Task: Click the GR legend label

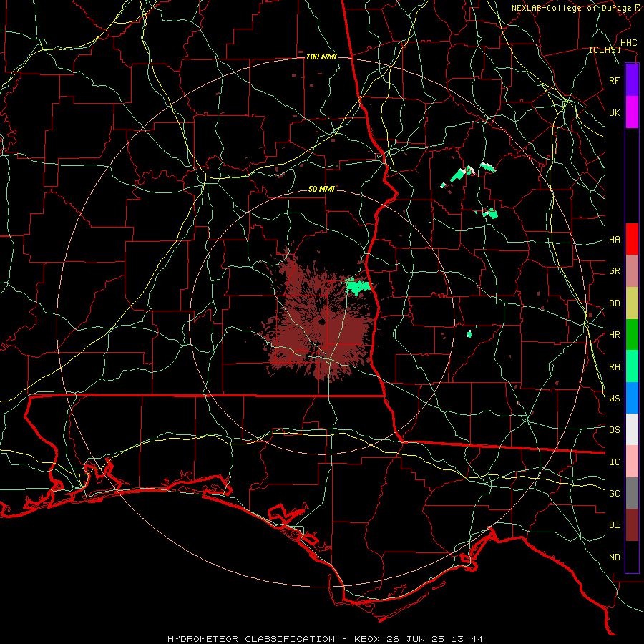Action: [x=614, y=271]
